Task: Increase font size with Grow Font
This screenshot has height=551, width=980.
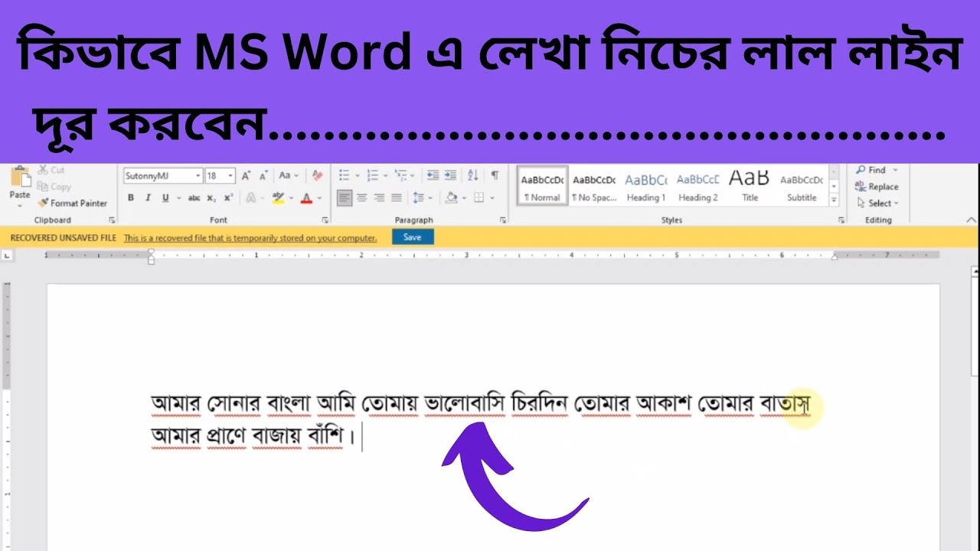Action: [x=247, y=175]
